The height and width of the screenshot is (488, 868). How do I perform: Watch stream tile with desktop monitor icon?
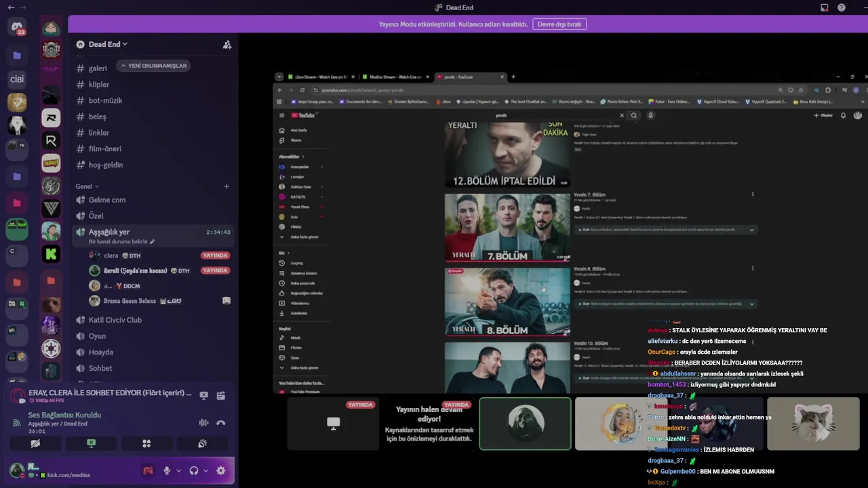pos(333,424)
